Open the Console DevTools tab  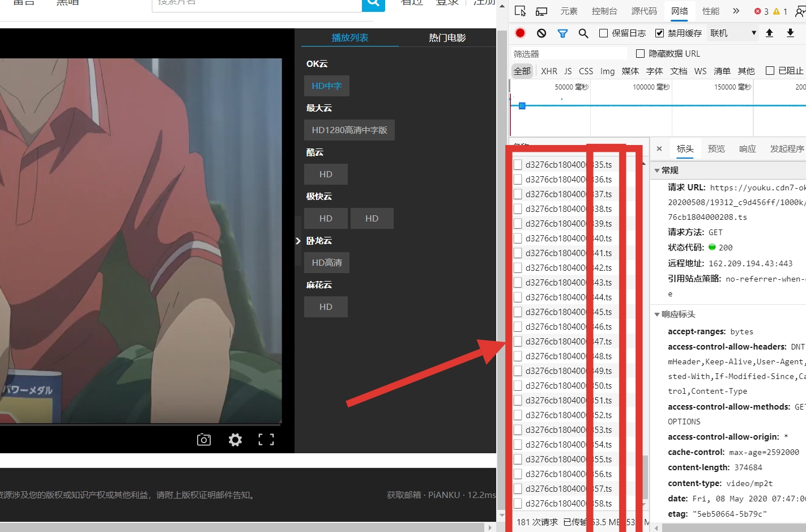604,11
